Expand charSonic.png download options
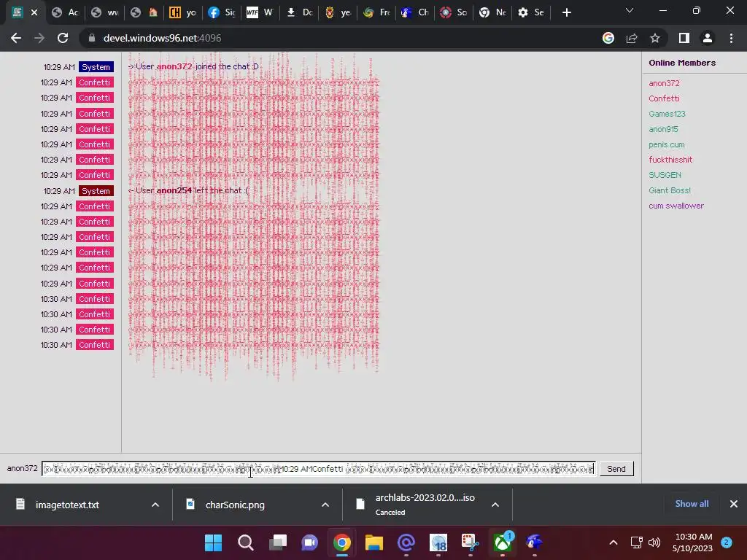This screenshot has height=560, width=747. point(325,505)
